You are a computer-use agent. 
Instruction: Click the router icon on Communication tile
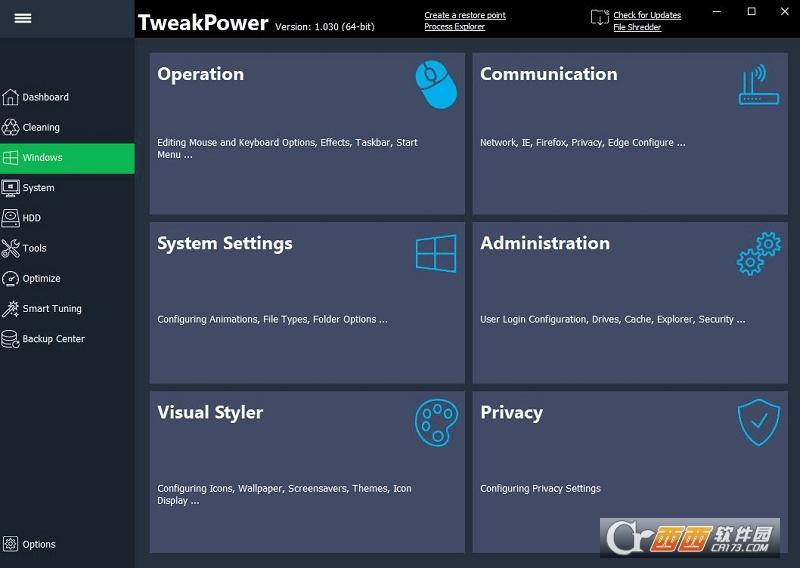(758, 85)
